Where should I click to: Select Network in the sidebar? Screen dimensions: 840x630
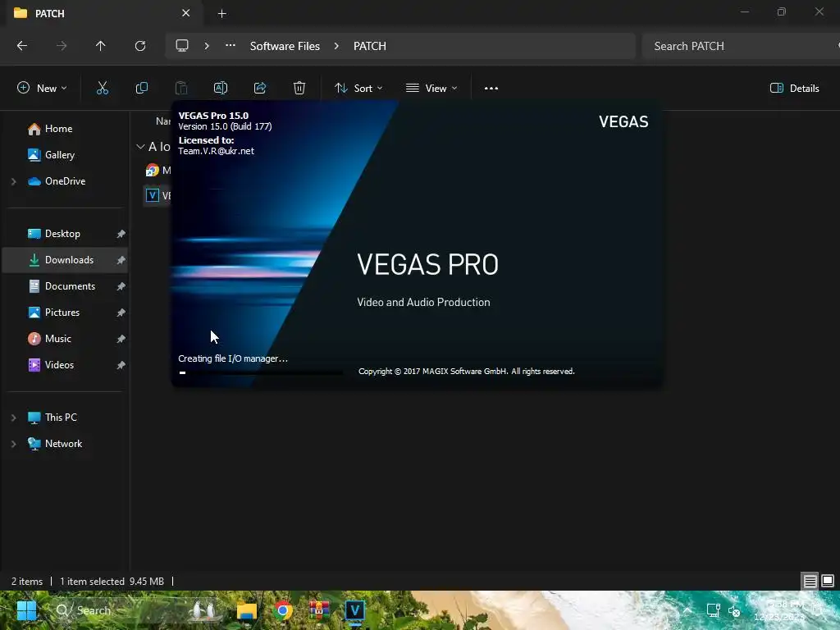point(63,444)
